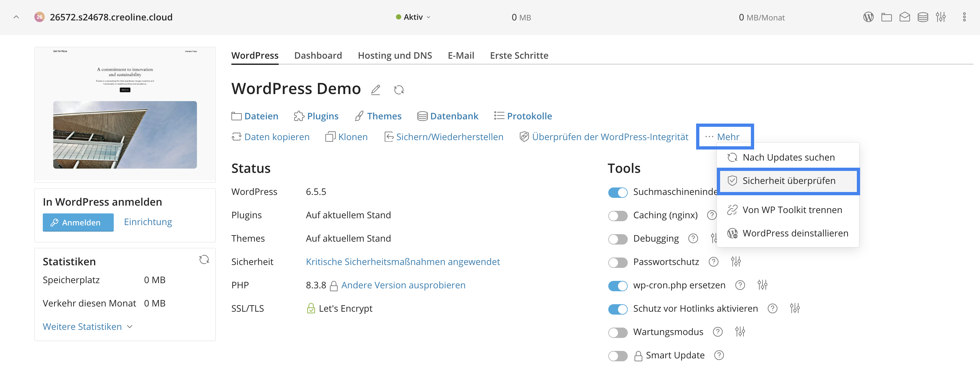Screen dimensions: 980x384
Task: Click the WordPress icon in the header row
Action: click(868, 17)
